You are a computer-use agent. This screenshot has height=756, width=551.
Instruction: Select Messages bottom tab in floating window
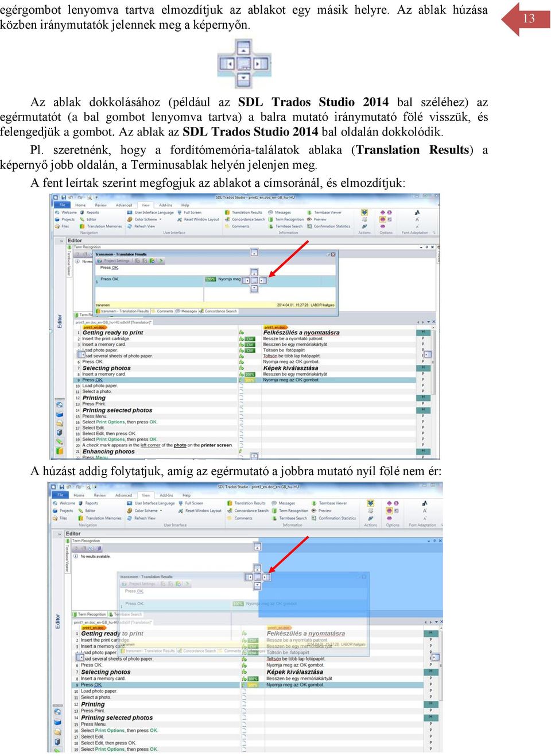pyautogui.click(x=187, y=311)
